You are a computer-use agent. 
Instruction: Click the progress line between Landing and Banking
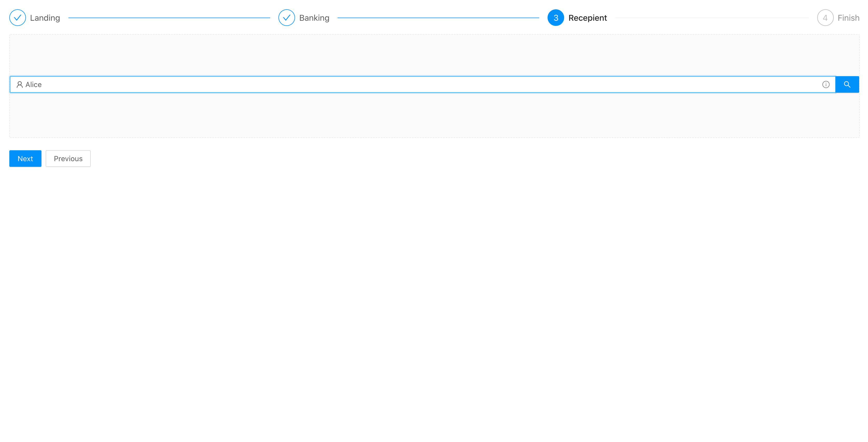click(169, 18)
